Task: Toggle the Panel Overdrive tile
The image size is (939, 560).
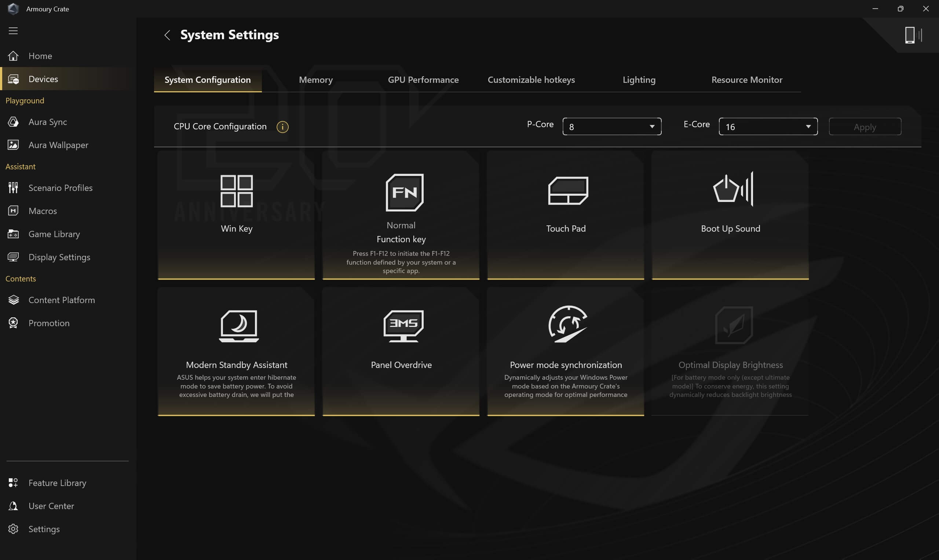Action: point(401,352)
